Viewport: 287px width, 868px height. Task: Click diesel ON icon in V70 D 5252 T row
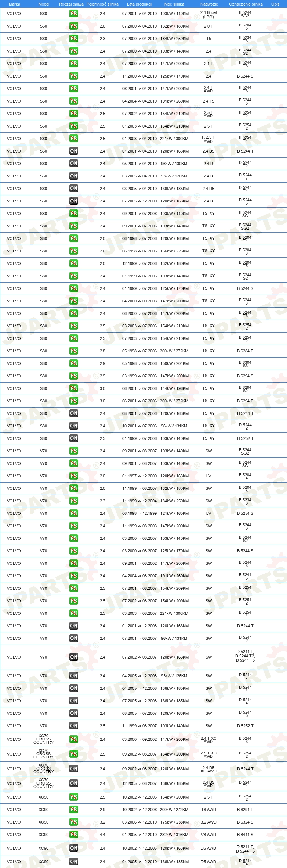tap(73, 726)
